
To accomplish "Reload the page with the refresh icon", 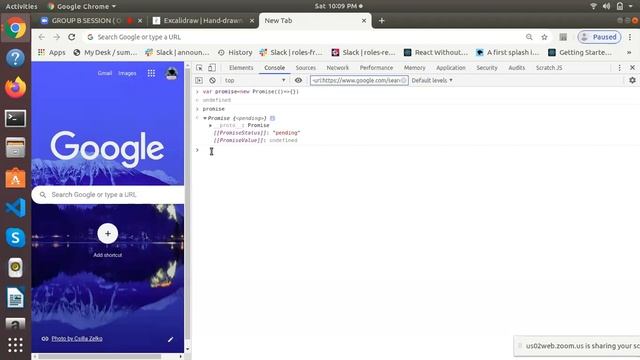I will (x=71, y=37).
